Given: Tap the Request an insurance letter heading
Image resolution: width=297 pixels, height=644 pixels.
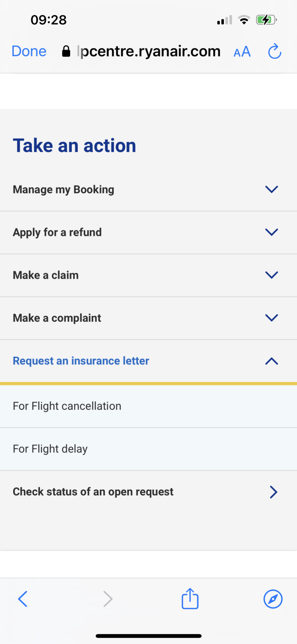Looking at the screenshot, I should point(81,361).
